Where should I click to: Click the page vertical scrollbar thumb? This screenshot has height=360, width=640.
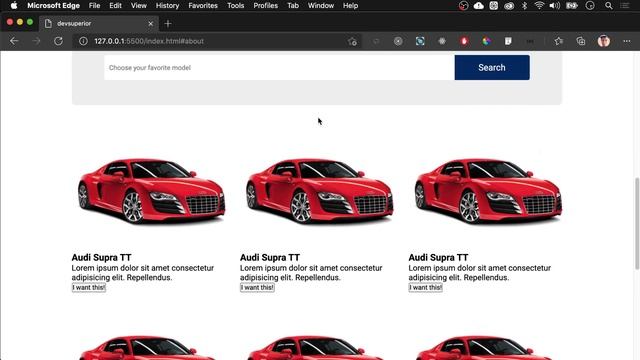(636, 224)
